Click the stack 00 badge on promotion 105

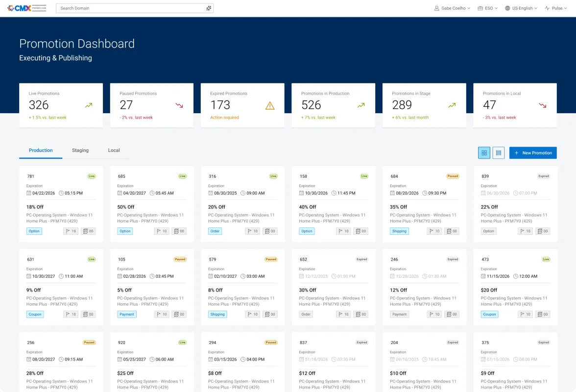click(179, 314)
